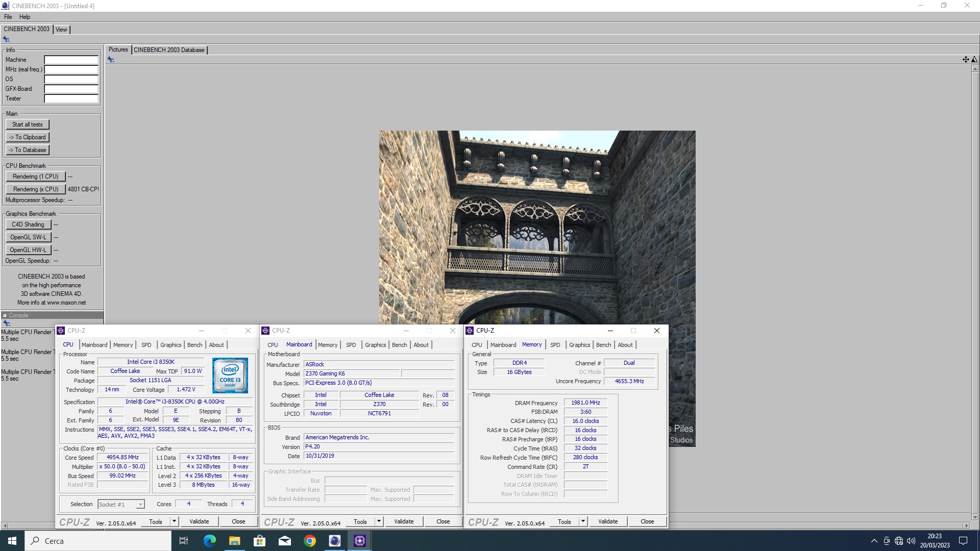Run the C4D Shading test
The width and height of the screenshot is (980, 551).
pyautogui.click(x=28, y=224)
